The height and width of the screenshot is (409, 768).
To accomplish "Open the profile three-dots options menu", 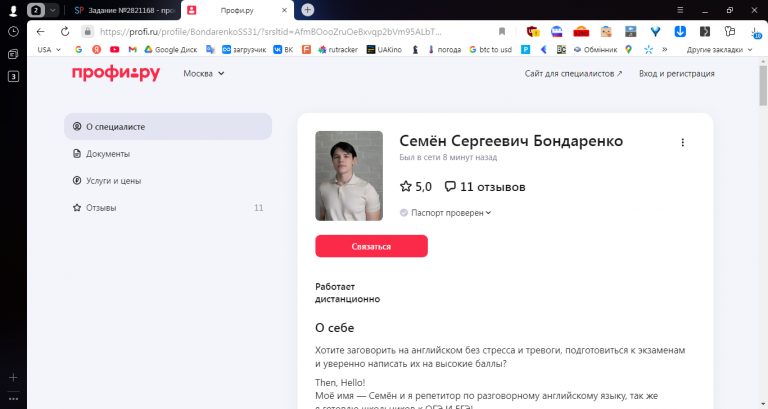I will click(682, 143).
